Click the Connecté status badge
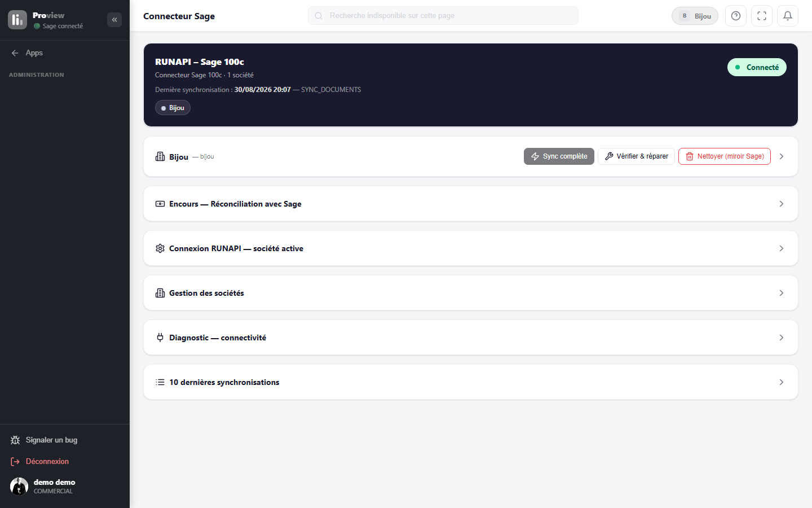Image resolution: width=812 pixels, height=508 pixels. (757, 67)
